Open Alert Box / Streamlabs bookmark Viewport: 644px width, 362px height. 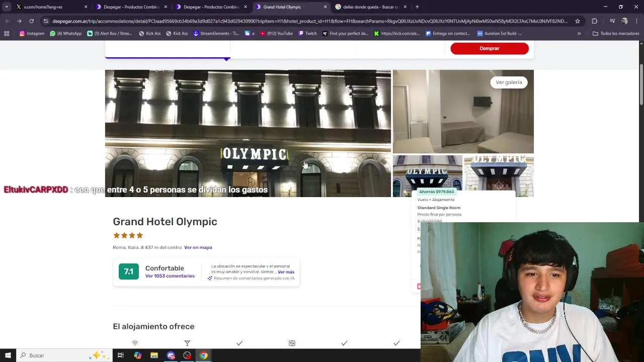click(110, 34)
